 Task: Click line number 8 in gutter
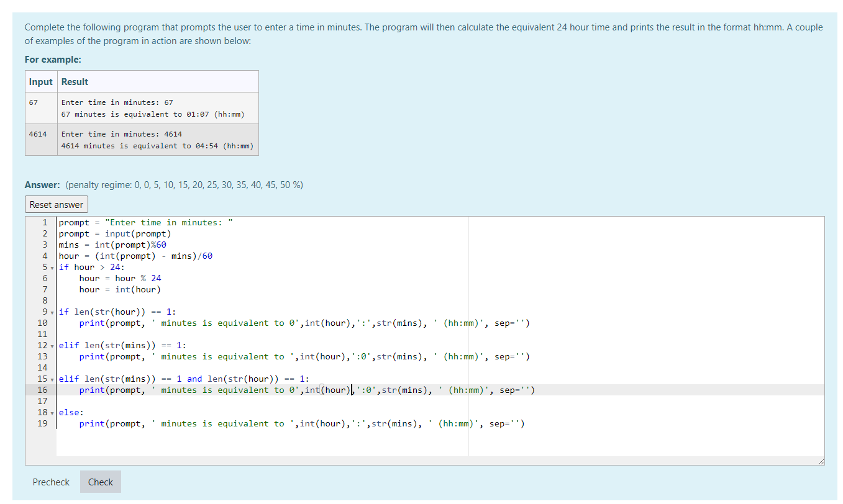click(45, 301)
